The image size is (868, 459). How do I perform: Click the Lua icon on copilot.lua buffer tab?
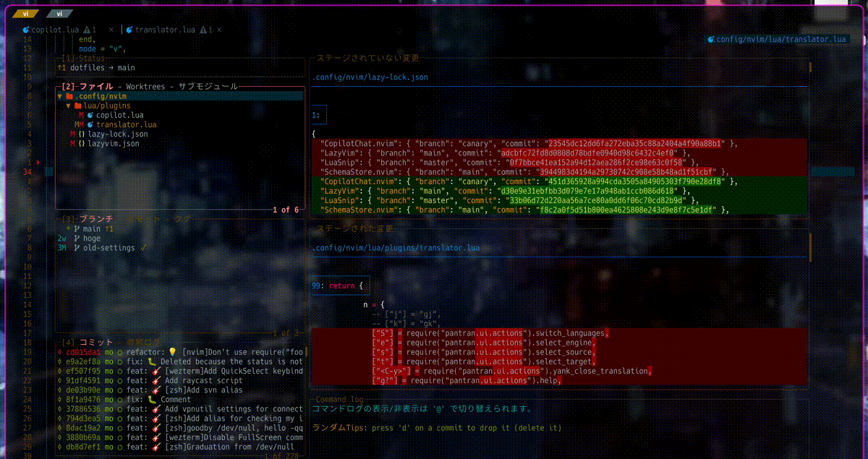coord(26,30)
